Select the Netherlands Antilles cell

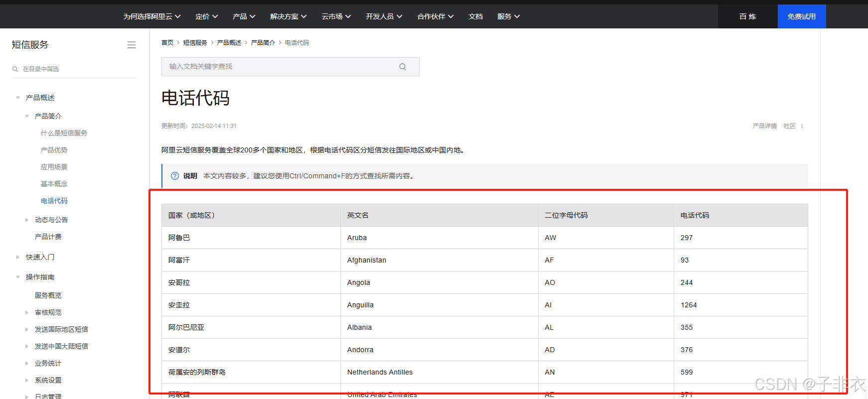click(x=439, y=372)
